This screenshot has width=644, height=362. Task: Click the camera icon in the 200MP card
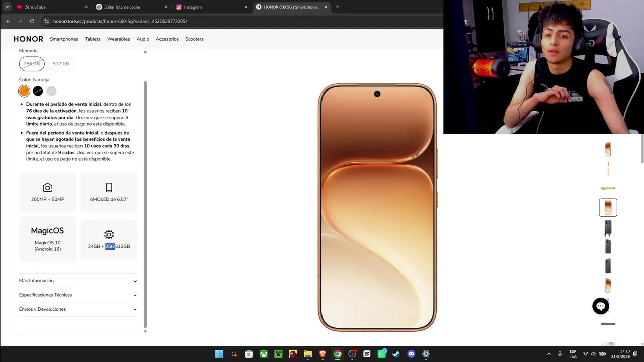pos(48,188)
